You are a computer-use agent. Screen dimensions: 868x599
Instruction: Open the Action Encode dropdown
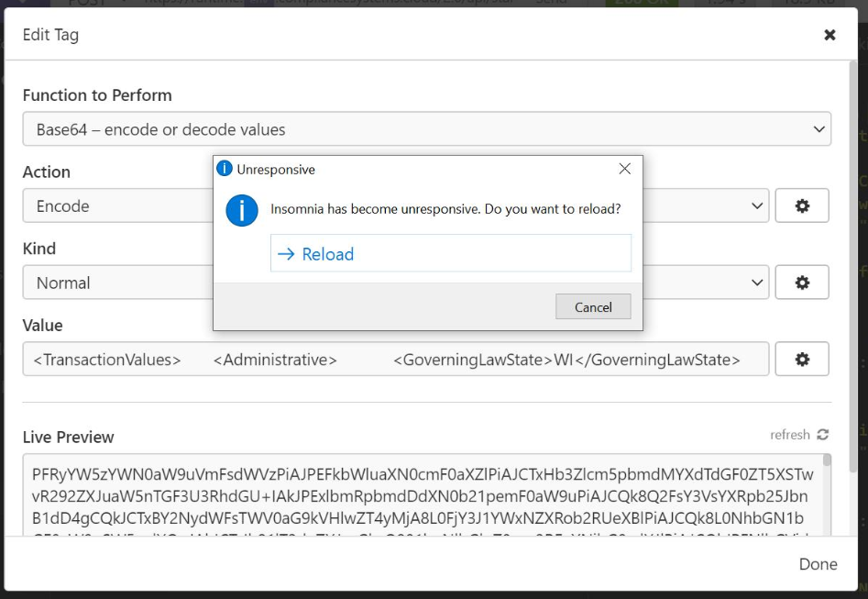click(x=396, y=205)
